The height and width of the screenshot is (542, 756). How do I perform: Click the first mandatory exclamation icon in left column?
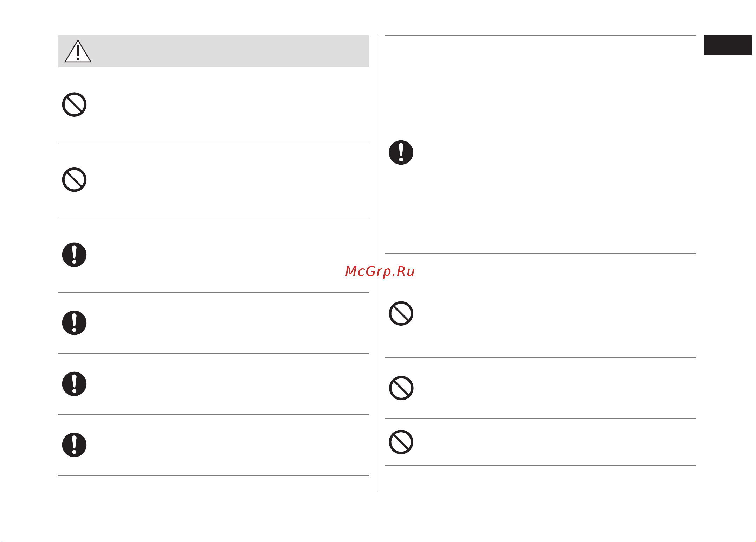75,255
